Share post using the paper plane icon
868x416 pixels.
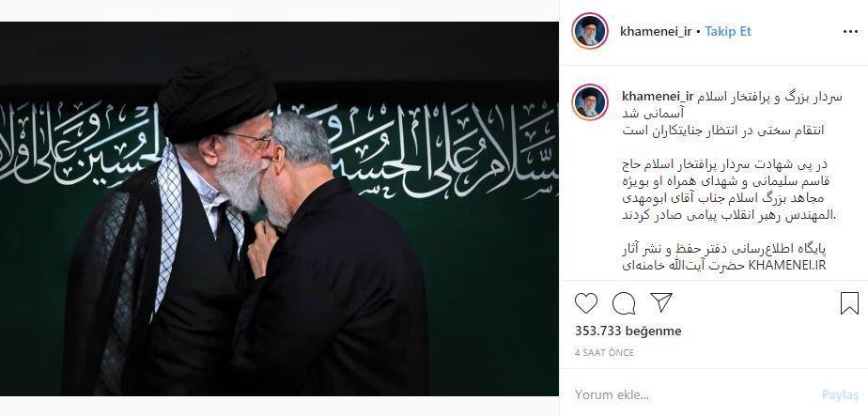(661, 302)
